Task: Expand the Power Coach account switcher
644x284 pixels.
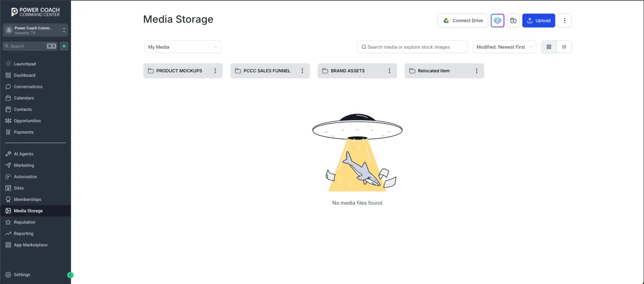Action: [x=35, y=30]
